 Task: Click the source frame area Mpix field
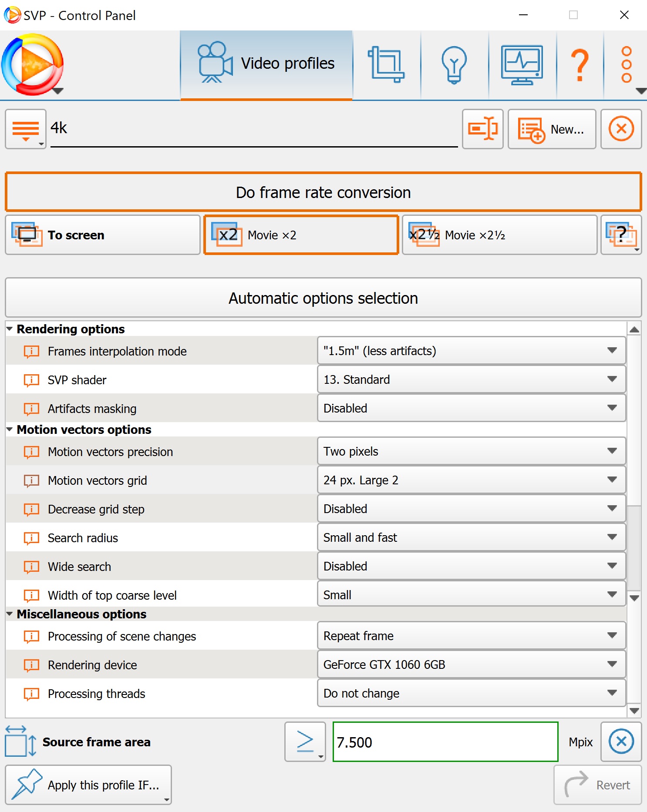[x=445, y=742]
